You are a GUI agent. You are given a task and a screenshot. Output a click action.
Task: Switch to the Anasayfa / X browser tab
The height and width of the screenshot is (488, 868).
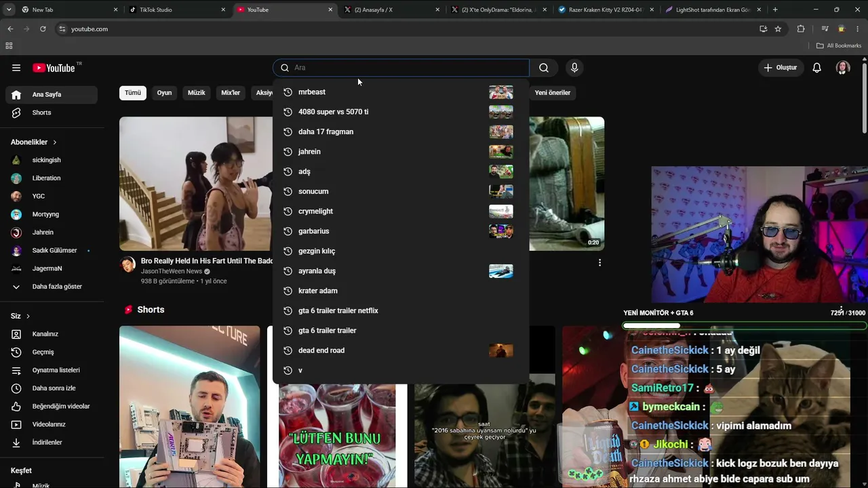[393, 9]
